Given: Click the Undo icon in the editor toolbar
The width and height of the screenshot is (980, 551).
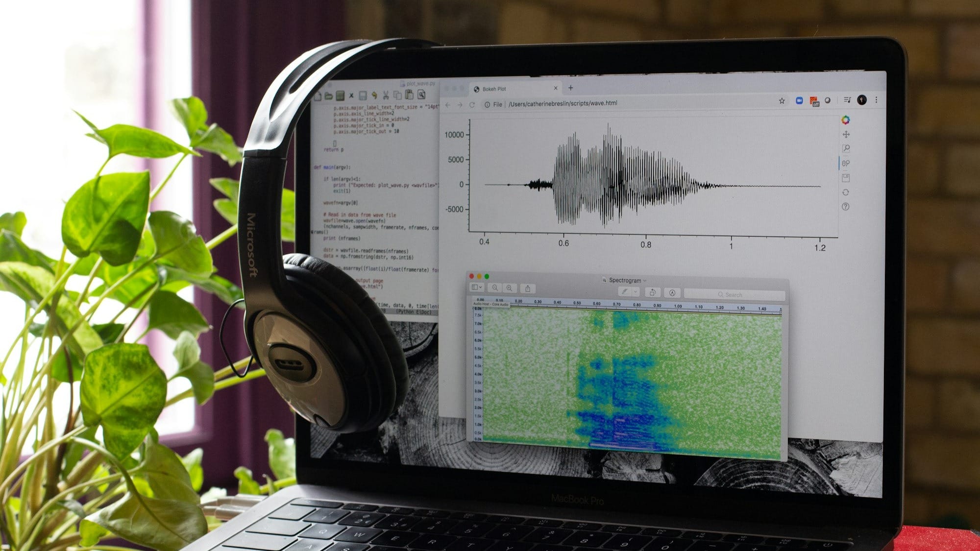Looking at the screenshot, I should pyautogui.click(x=374, y=96).
